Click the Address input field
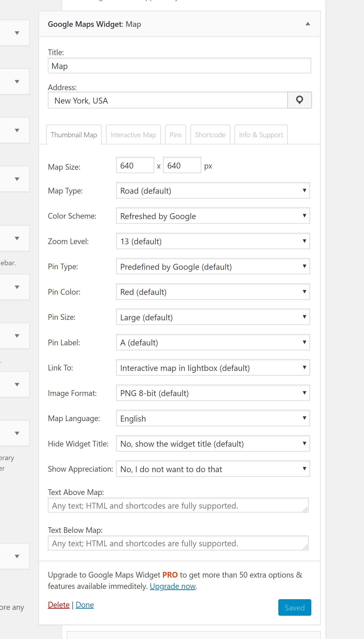The image size is (364, 639). pyautogui.click(x=168, y=100)
